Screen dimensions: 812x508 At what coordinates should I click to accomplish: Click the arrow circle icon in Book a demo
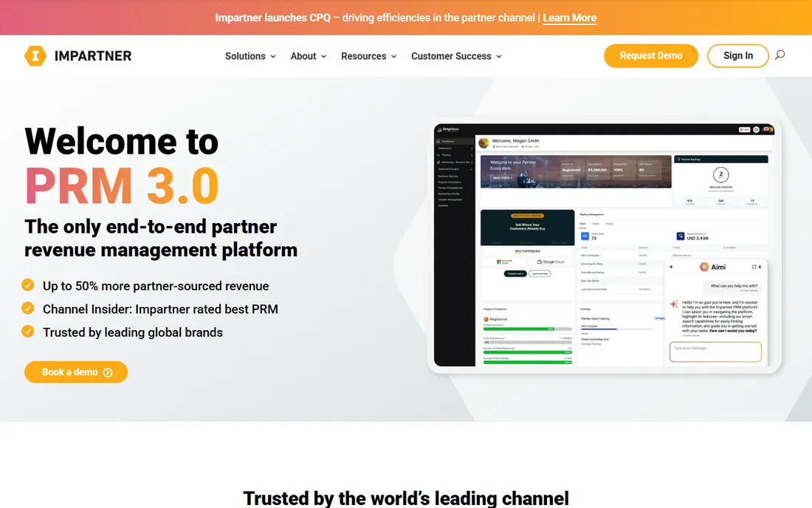(x=108, y=372)
